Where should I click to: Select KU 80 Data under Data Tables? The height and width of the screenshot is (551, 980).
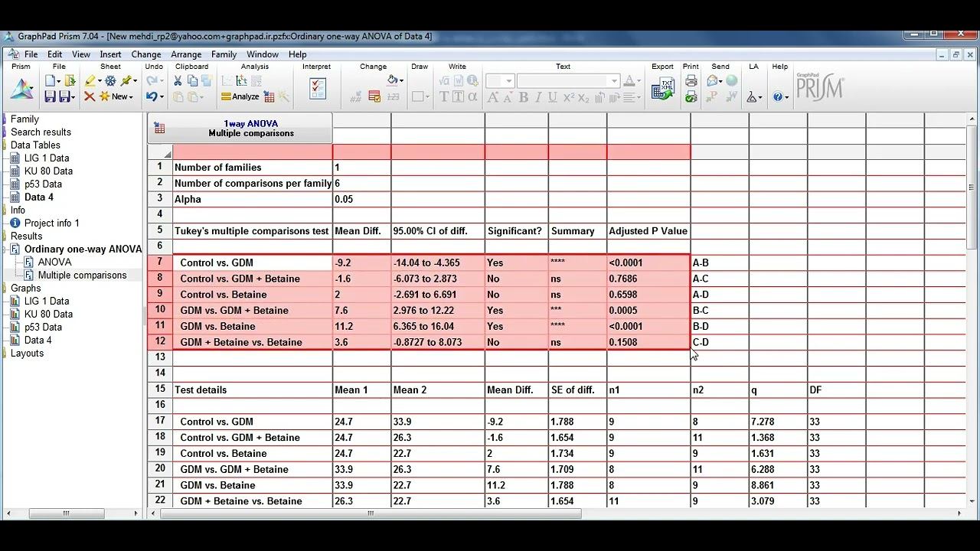click(48, 171)
